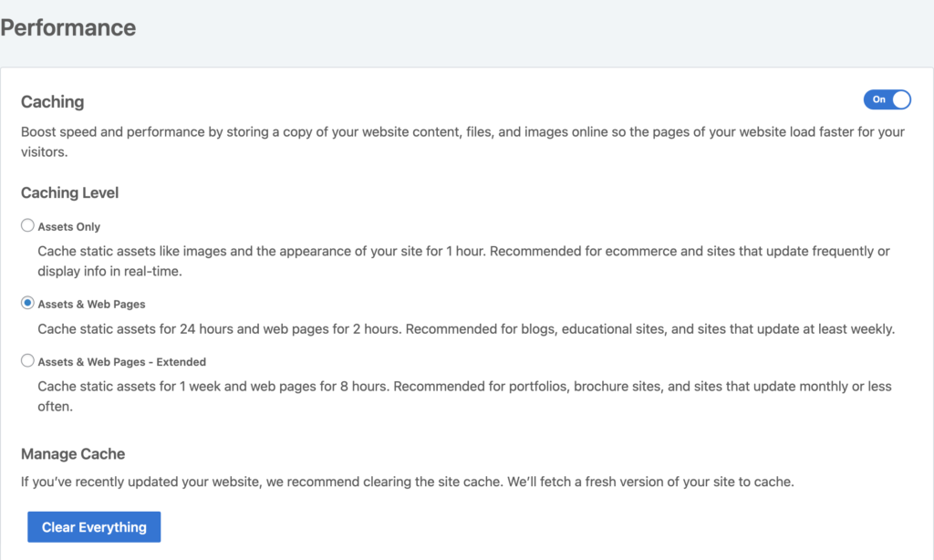Click the 'Assets & Web Pages' label text
This screenshot has height=560, width=934.
coord(92,305)
